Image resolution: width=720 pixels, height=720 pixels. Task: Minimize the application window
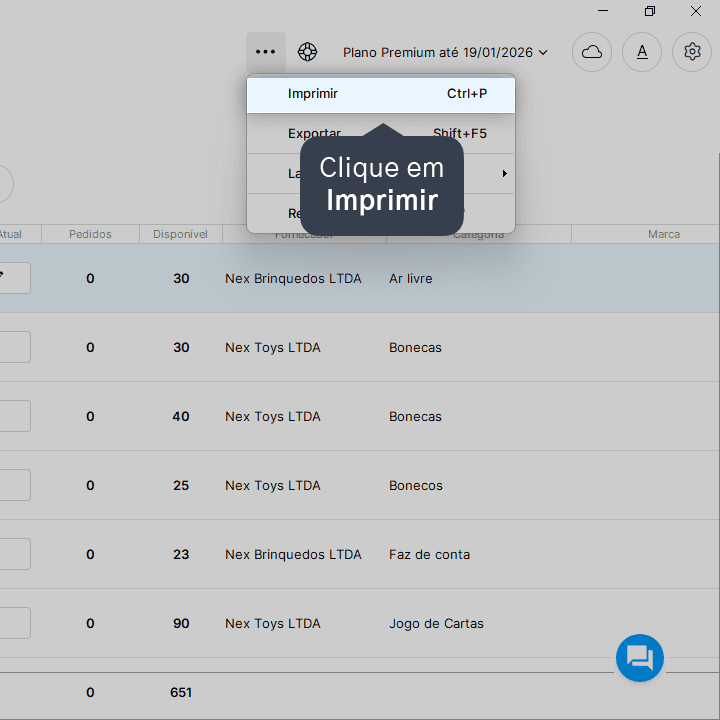[603, 11]
